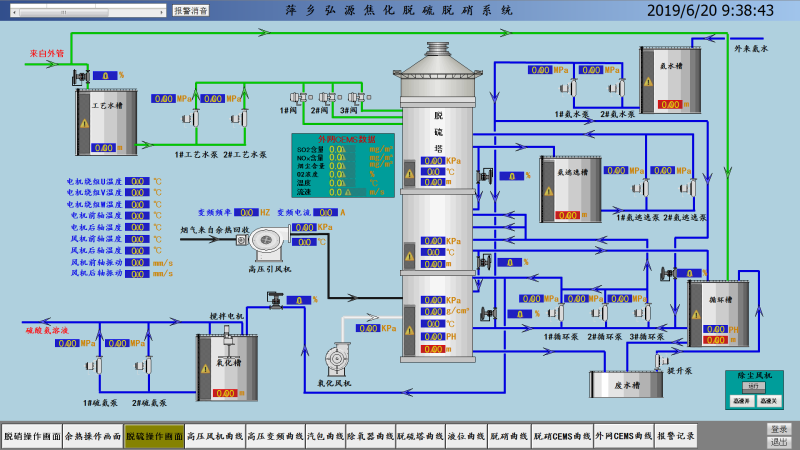
Task: Open the 高压风机曲线 tab
Action: click(215, 436)
